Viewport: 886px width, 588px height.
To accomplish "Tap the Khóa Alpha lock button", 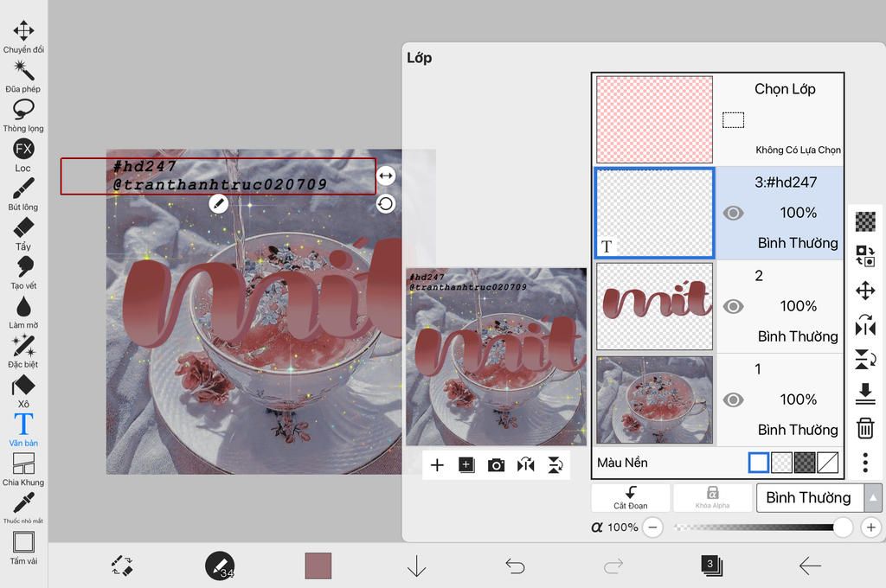I will pos(713,497).
